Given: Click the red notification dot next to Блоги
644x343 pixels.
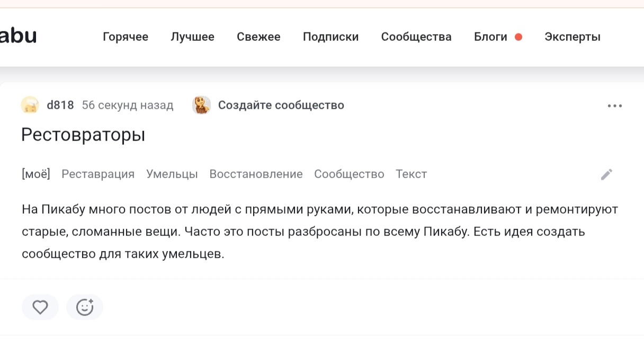Looking at the screenshot, I should pyautogui.click(x=518, y=37).
